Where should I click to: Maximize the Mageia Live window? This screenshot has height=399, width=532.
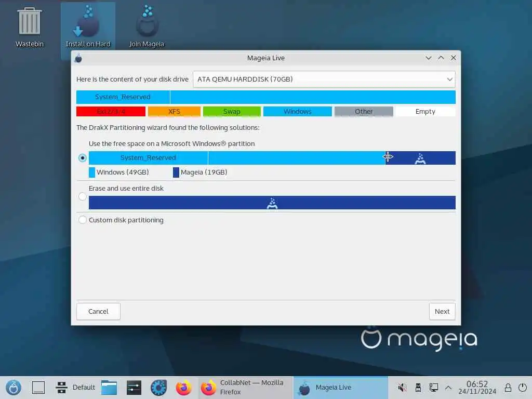[441, 58]
